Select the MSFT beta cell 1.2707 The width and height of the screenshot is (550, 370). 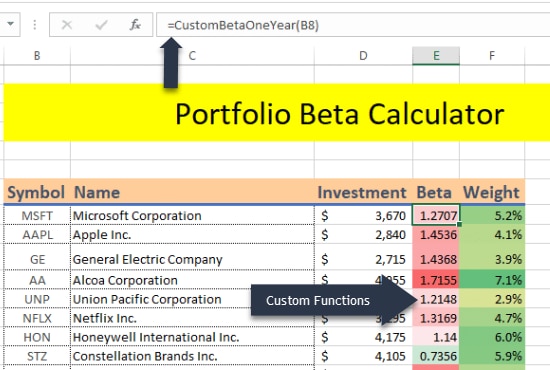[436, 215]
